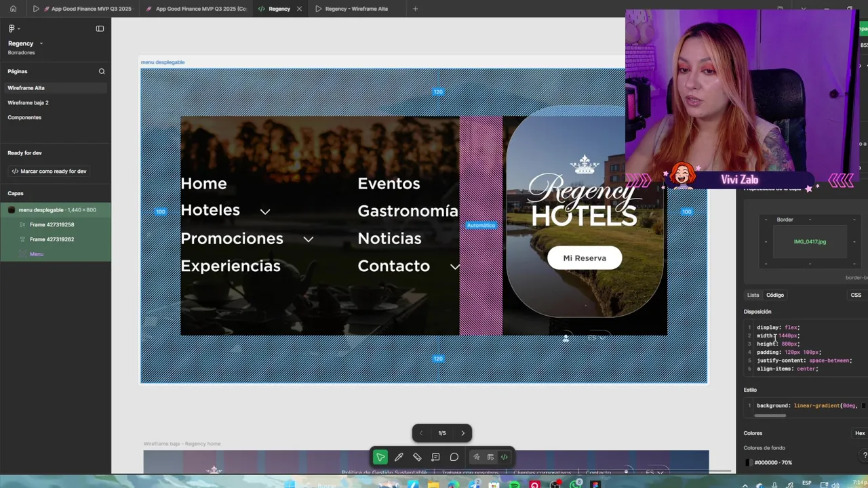
Task: Open Windows Start button in taskbar
Action: pos(290,484)
